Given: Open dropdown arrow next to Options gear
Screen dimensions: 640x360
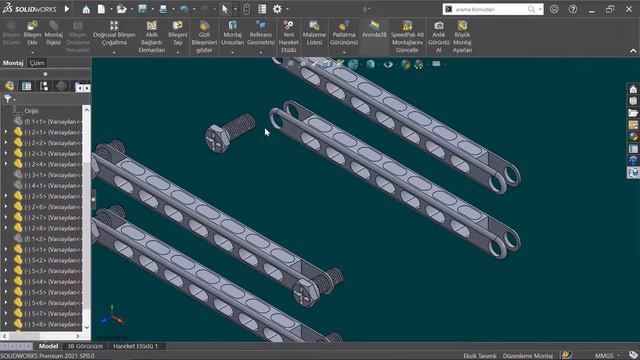Looking at the screenshot, I should [x=287, y=9].
